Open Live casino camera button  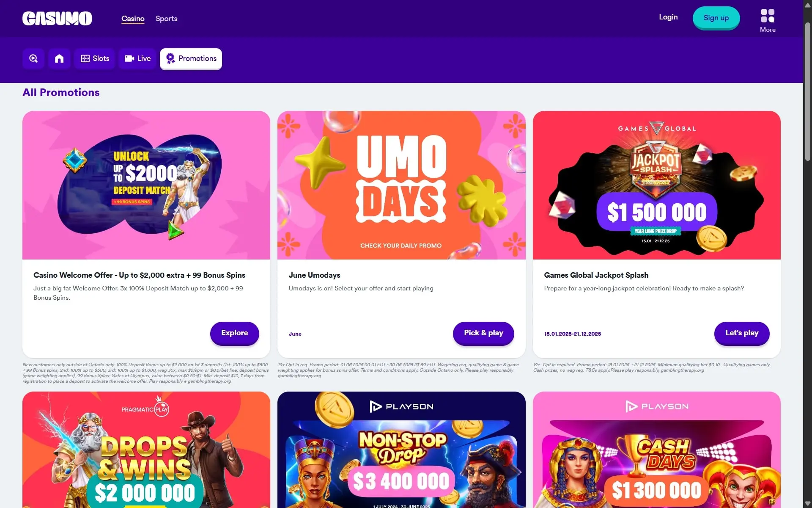coord(137,58)
